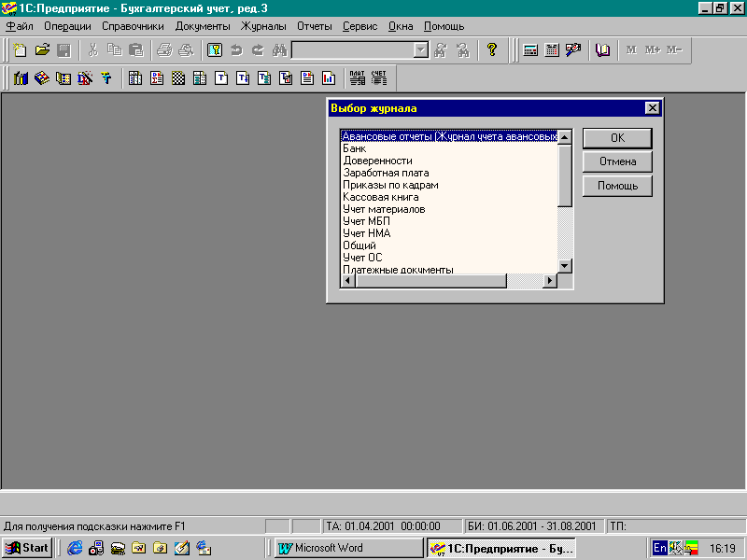Select Доверенности in the journal list
Image resolution: width=747 pixels, height=560 pixels.
(x=449, y=161)
